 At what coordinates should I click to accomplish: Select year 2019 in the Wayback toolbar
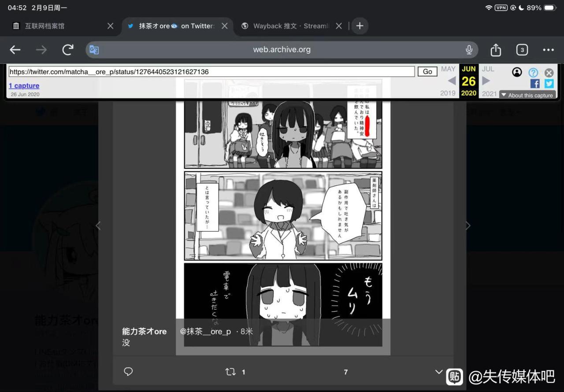448,93
